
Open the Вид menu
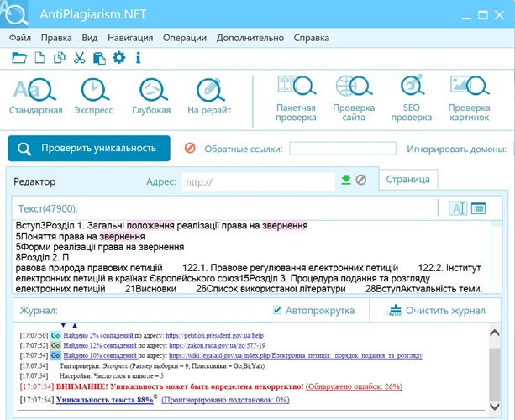pyautogui.click(x=90, y=38)
